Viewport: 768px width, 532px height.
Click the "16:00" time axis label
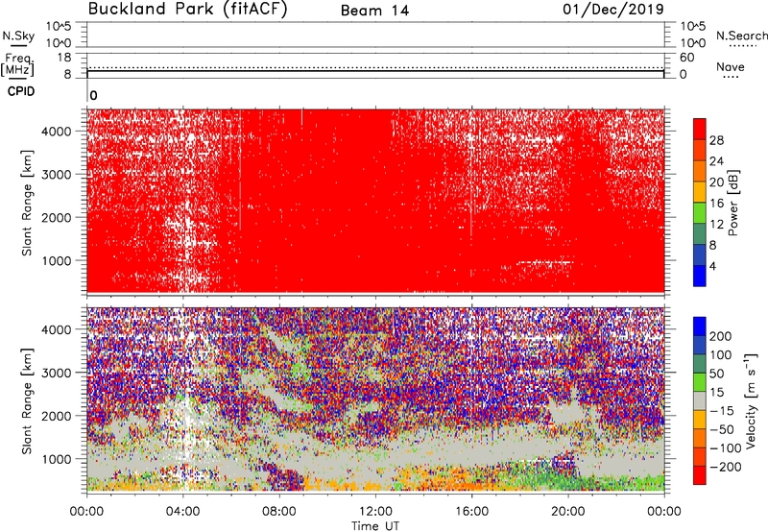coord(471,512)
